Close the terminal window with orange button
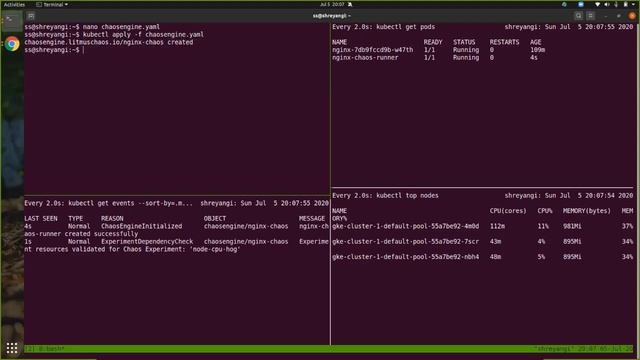Screen dimensions: 640x360 click(x=632, y=16)
